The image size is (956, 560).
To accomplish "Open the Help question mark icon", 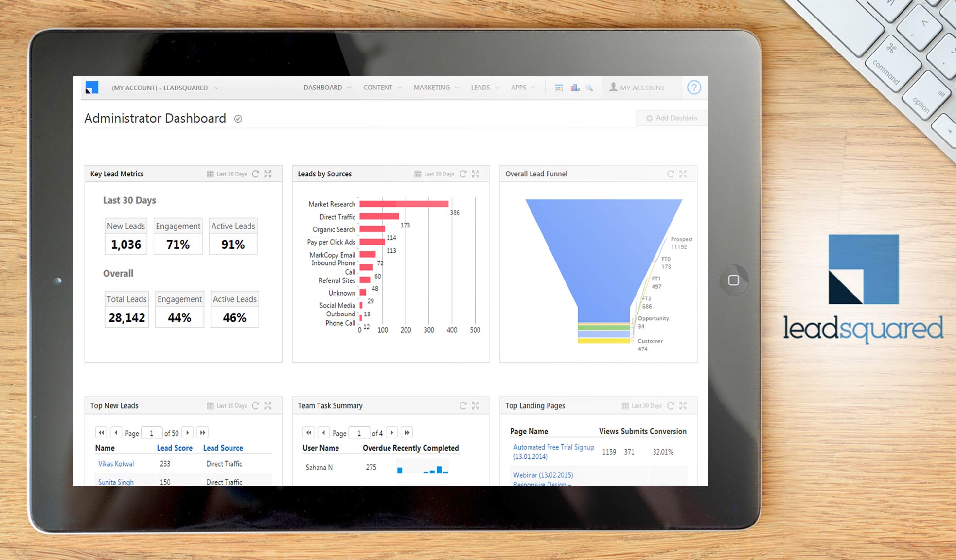I will [694, 87].
